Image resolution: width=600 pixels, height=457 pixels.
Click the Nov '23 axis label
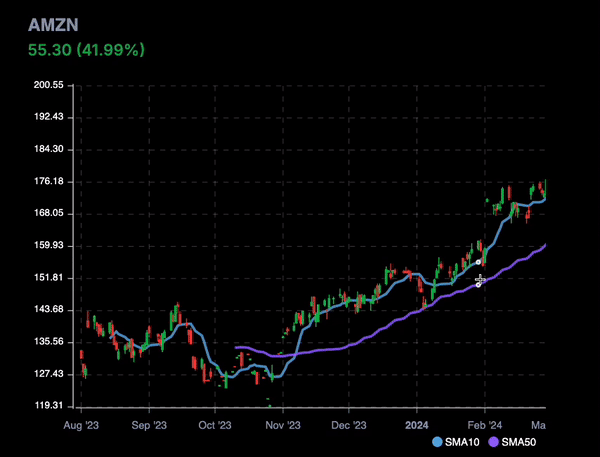[283, 425]
